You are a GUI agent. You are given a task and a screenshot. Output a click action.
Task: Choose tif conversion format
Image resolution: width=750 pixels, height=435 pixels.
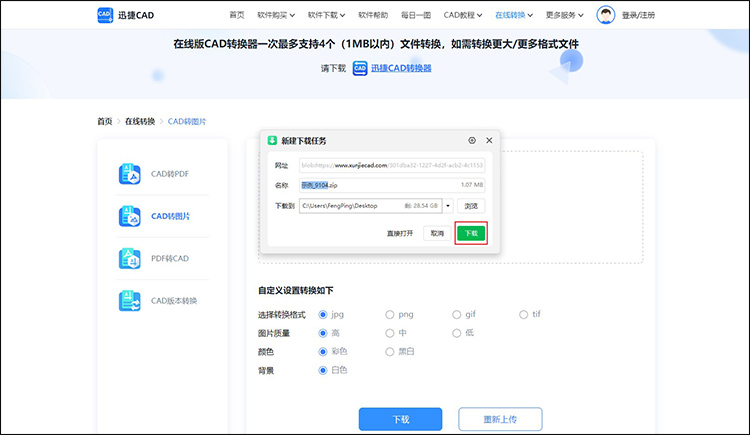[x=524, y=314]
